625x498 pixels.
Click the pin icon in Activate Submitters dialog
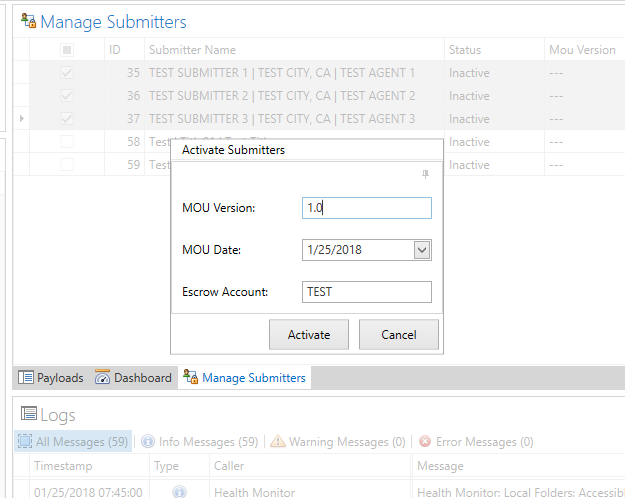pos(425,175)
